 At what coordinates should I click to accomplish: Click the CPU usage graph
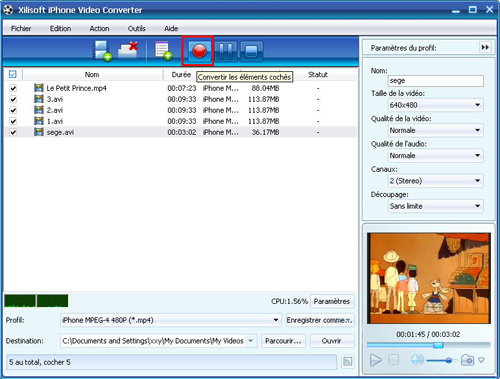click(x=36, y=301)
